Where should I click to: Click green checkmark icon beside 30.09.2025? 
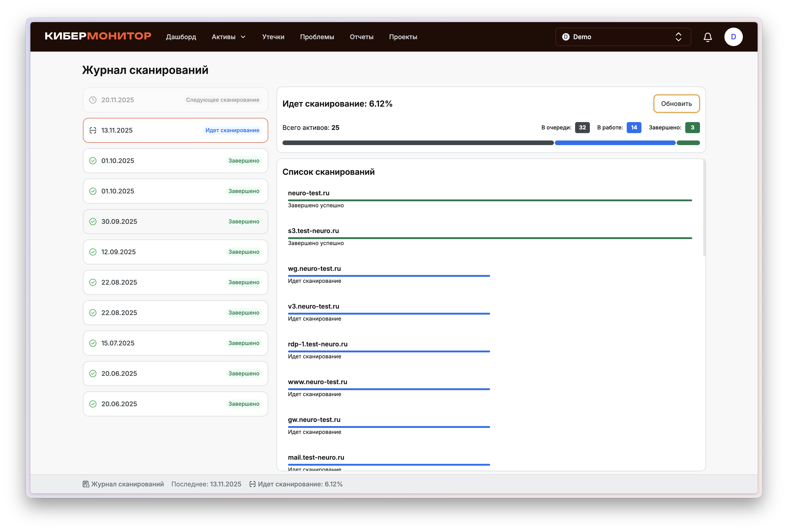(93, 222)
